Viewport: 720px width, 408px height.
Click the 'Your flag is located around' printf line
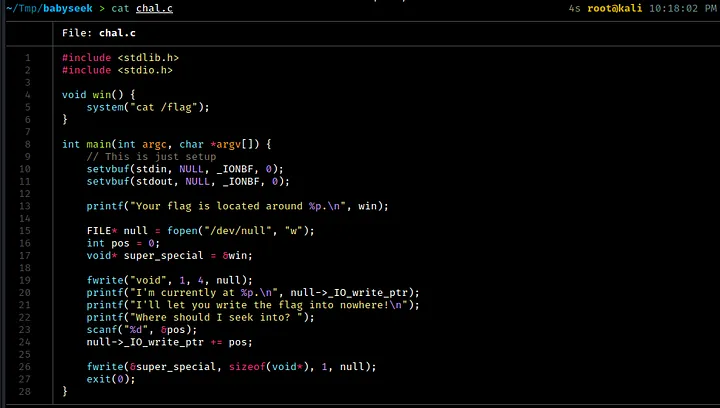[x=237, y=207]
